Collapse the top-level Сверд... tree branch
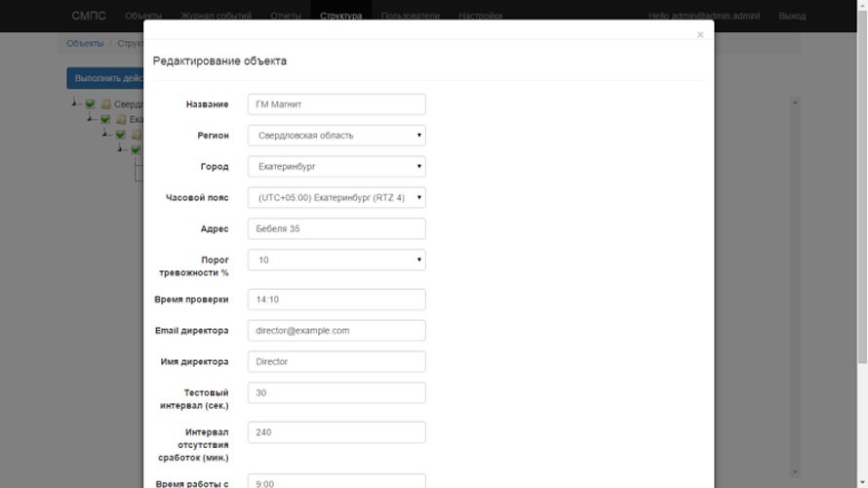 pyautogui.click(x=76, y=104)
